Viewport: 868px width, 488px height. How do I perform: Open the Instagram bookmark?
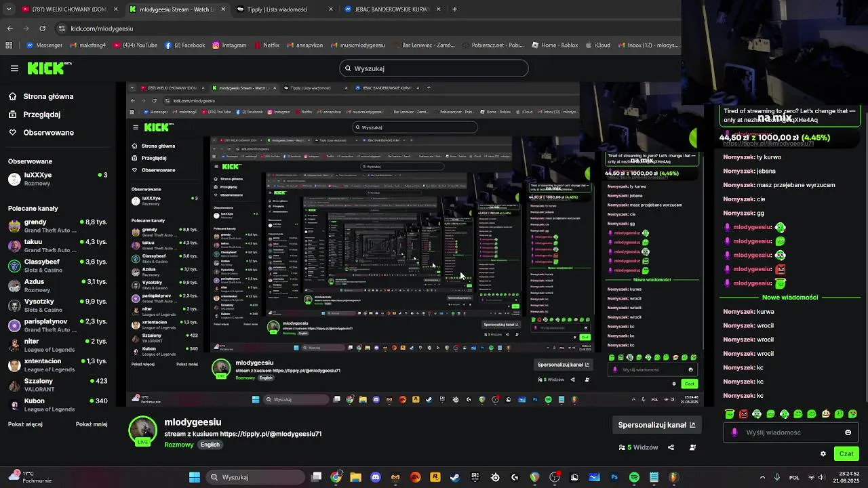(229, 45)
